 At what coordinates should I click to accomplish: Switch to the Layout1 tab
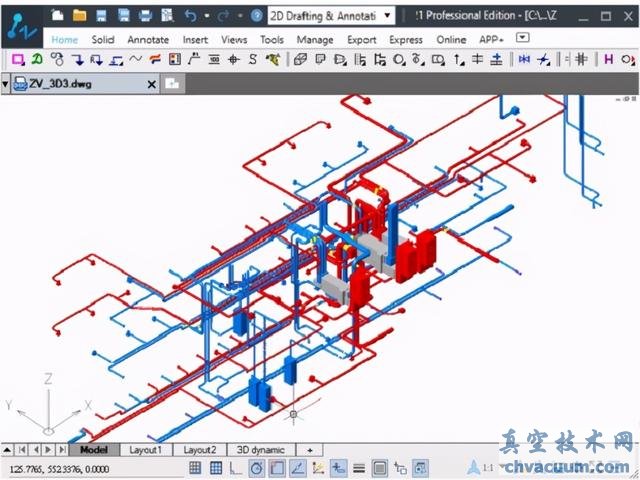(146, 450)
